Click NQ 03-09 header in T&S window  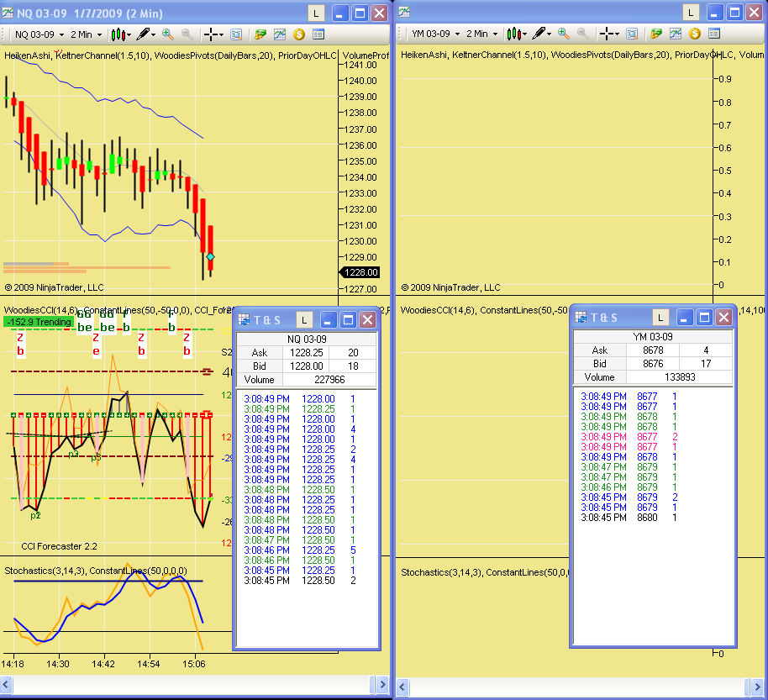tap(307, 339)
